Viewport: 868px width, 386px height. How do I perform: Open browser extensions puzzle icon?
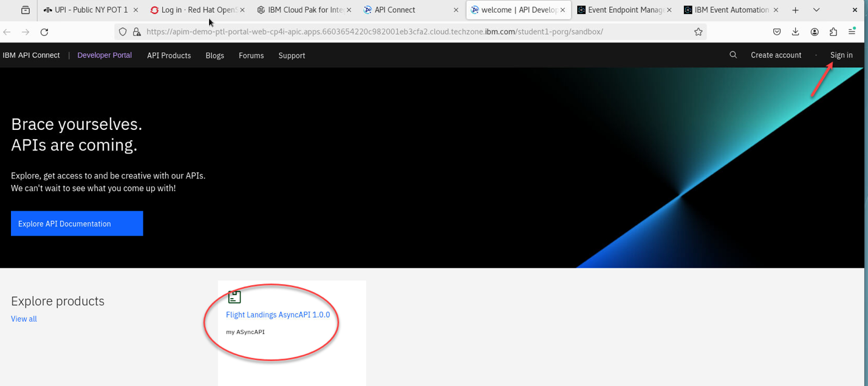tap(833, 32)
